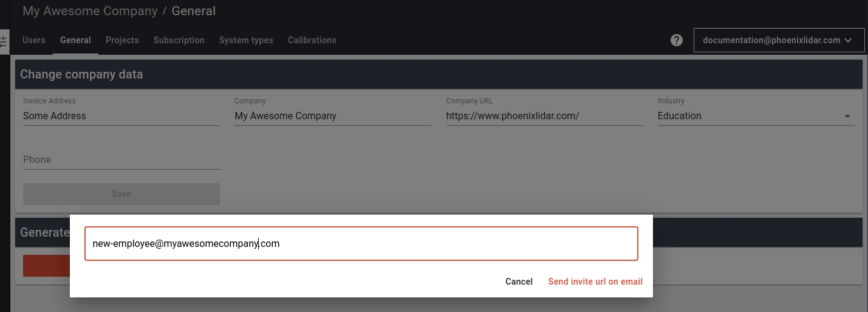The height and width of the screenshot is (312, 868).
Task: Click Send invite url on email
Action: [x=595, y=282]
